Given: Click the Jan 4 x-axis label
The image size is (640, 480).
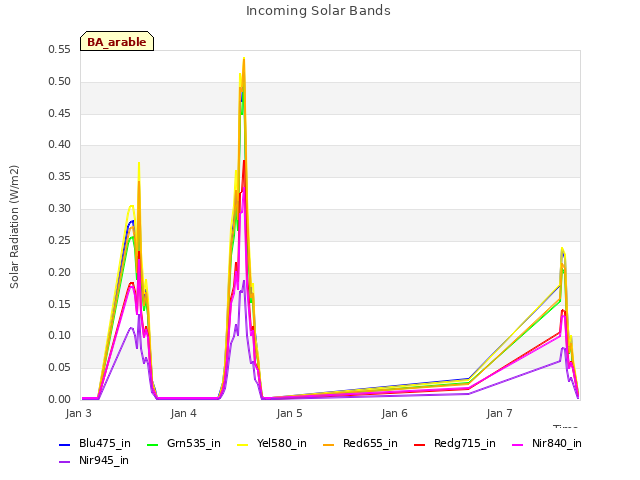Looking at the screenshot, I should (183, 413).
